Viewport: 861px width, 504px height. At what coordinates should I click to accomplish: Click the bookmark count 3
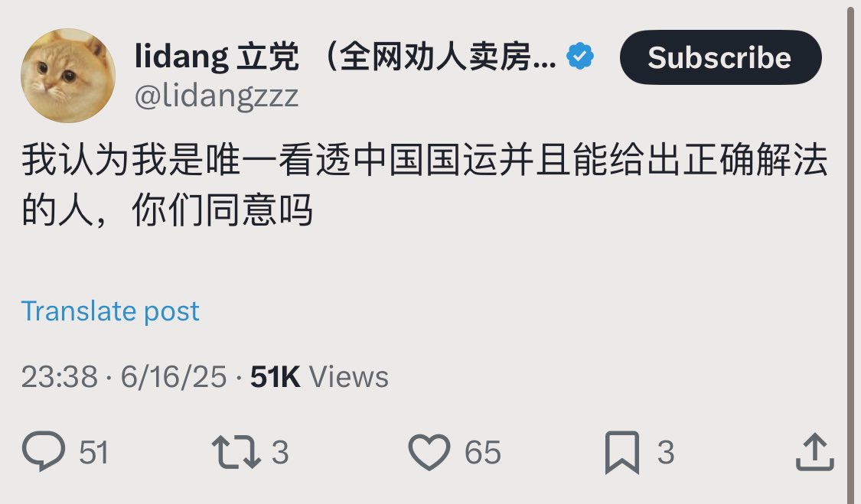tap(666, 453)
